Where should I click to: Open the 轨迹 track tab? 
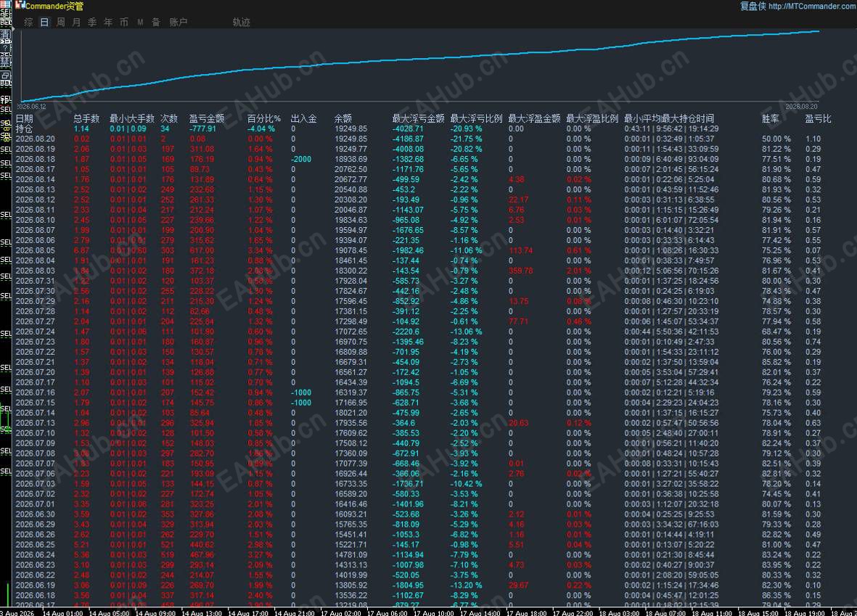(x=241, y=22)
